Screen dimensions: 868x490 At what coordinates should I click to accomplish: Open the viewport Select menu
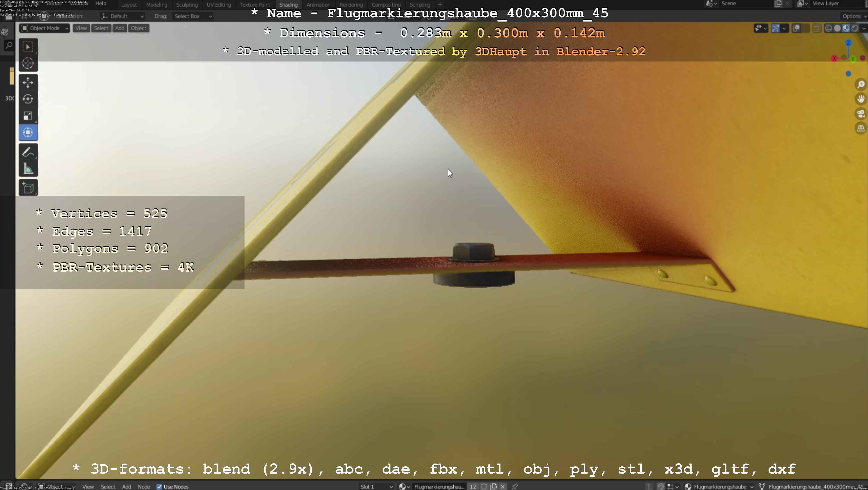pyautogui.click(x=101, y=28)
